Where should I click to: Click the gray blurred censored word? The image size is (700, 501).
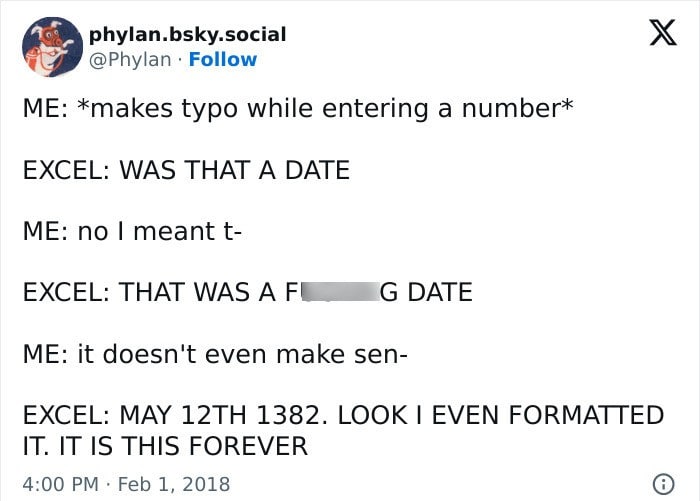[341, 292]
